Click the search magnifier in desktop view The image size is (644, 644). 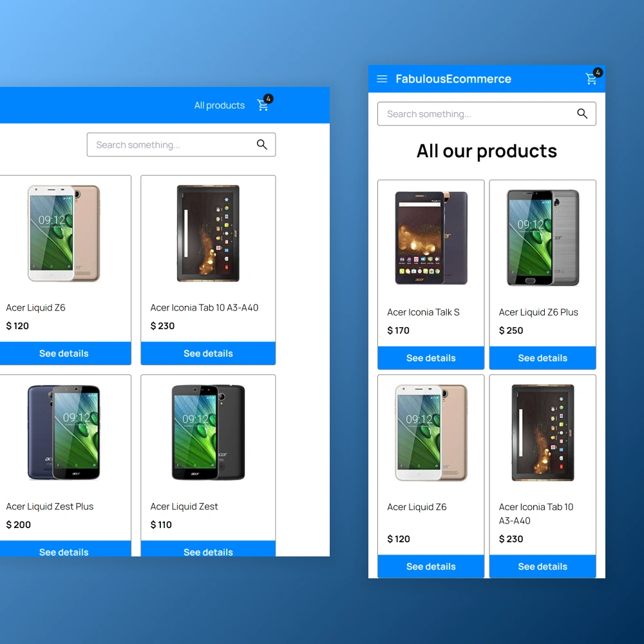click(262, 144)
